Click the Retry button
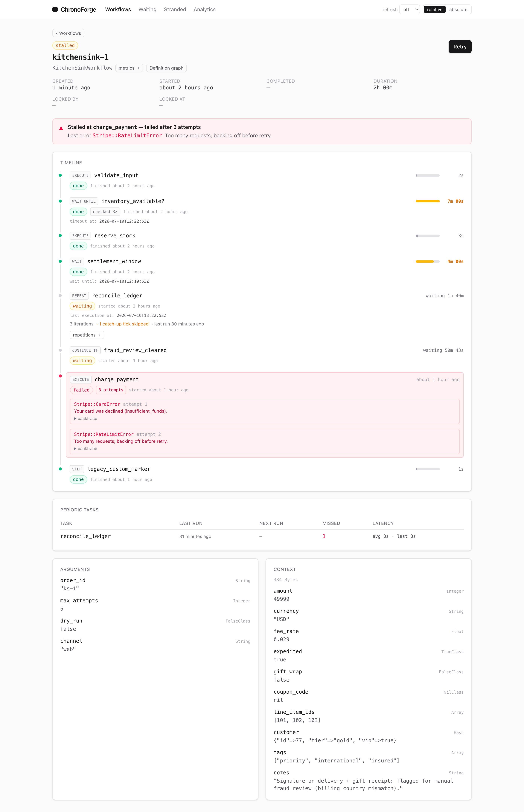 (460, 47)
